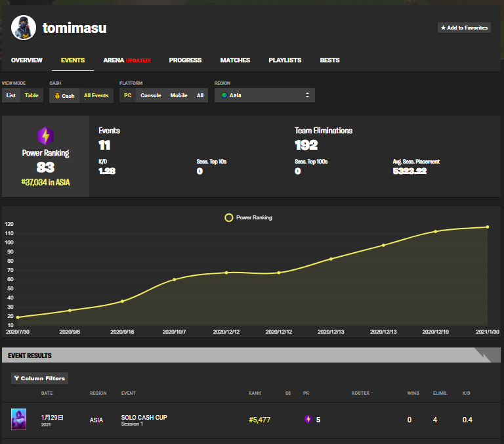Image resolution: width=504 pixels, height=444 pixels.
Task: Click the 1月29日 date cell
Action: click(x=52, y=418)
